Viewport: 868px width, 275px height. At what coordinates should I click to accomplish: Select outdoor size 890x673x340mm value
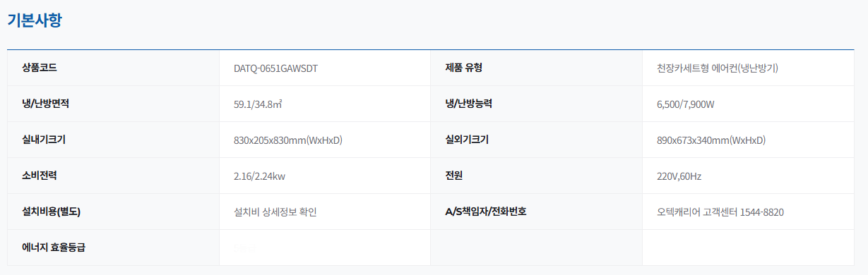coord(711,140)
